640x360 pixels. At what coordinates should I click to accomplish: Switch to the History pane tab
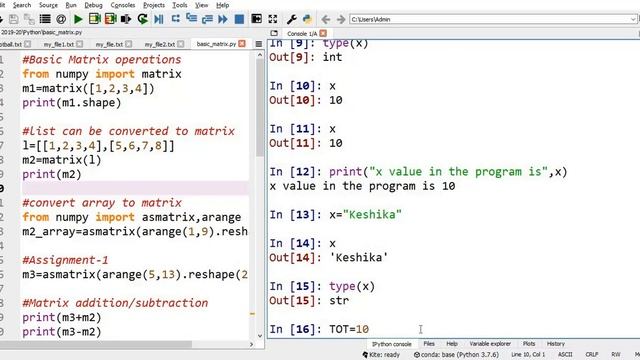pos(556,344)
